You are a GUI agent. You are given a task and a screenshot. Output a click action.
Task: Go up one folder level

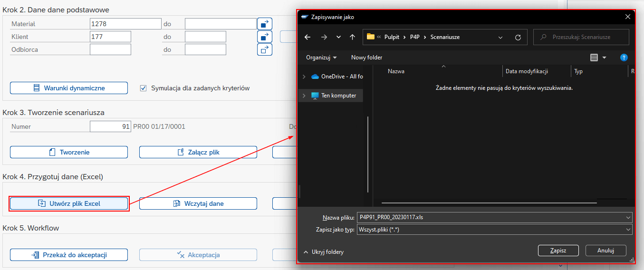point(352,37)
